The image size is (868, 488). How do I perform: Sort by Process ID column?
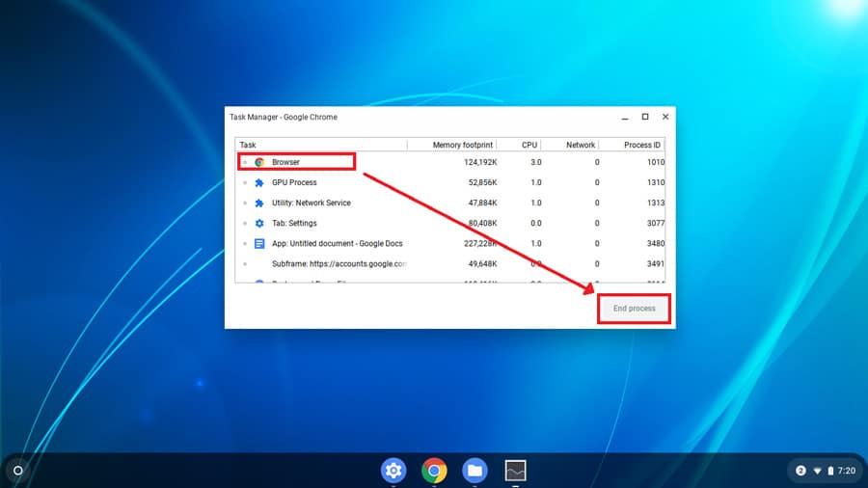point(632,145)
